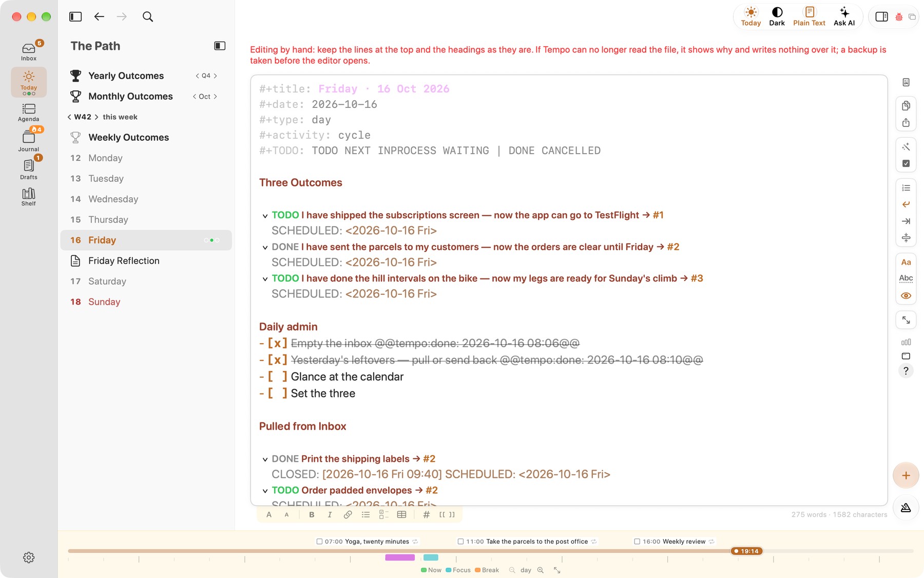Click the bold formatting button
This screenshot has height=578, width=924.
[x=312, y=514]
